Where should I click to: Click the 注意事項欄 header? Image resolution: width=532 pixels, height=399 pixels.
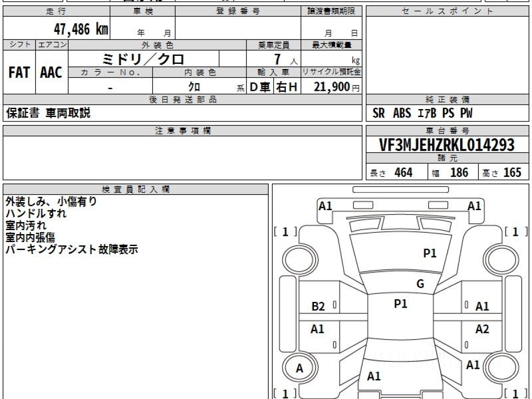click(x=182, y=131)
